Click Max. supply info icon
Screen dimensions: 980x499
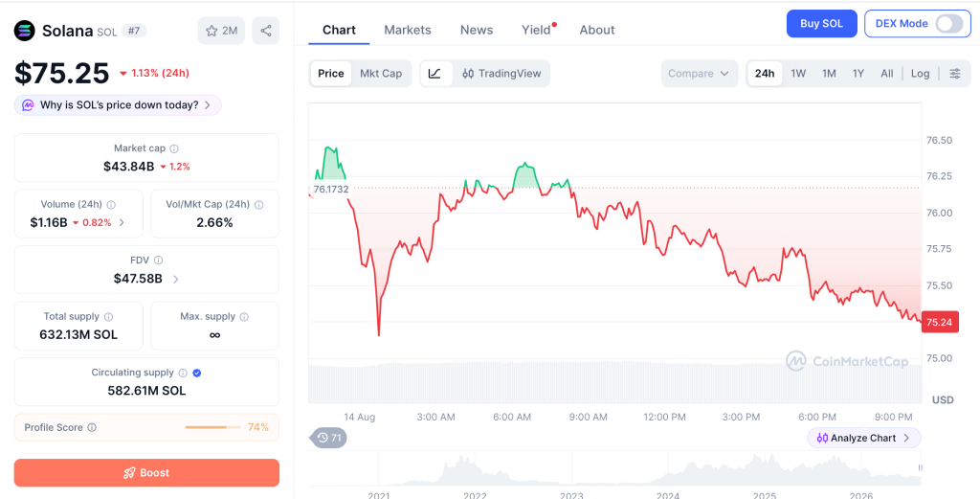click(x=244, y=317)
